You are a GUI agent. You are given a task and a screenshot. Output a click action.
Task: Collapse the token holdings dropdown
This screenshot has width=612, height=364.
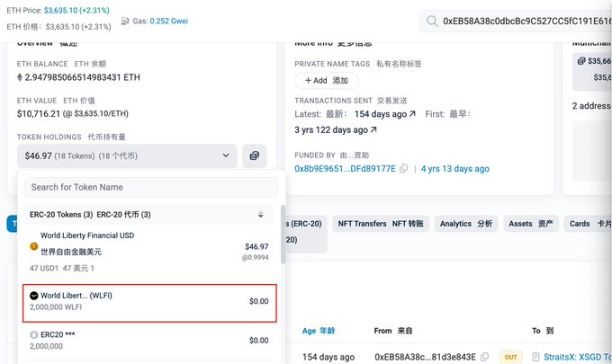225,155
